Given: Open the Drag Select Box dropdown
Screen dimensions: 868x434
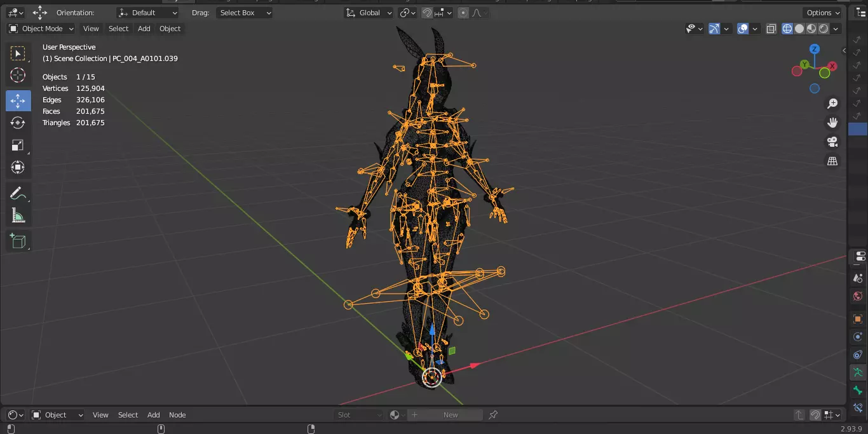Looking at the screenshot, I should (245, 13).
